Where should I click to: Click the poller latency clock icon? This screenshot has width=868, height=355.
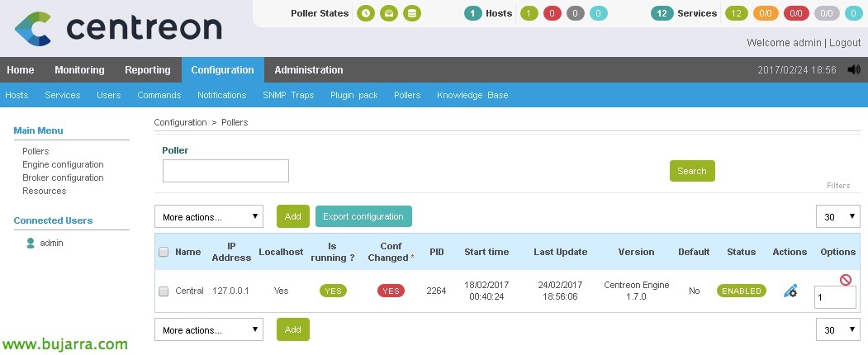point(365,13)
